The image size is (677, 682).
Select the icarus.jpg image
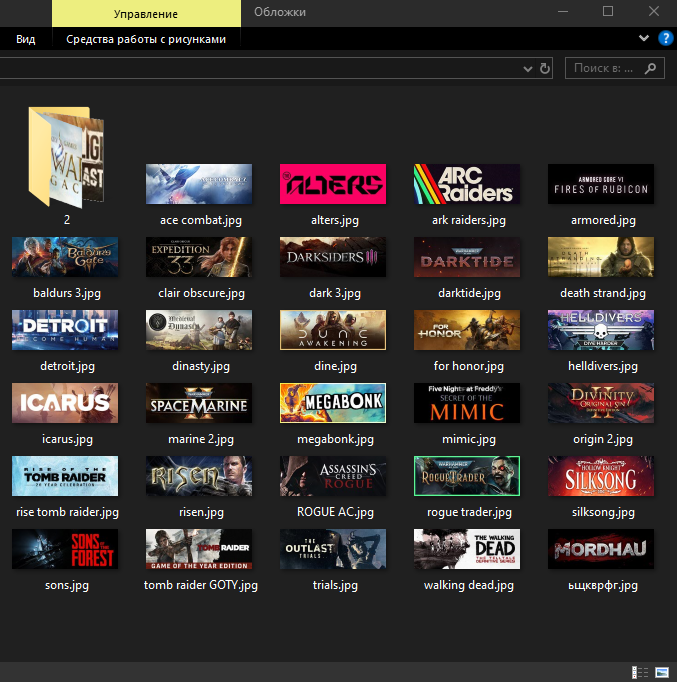click(65, 403)
